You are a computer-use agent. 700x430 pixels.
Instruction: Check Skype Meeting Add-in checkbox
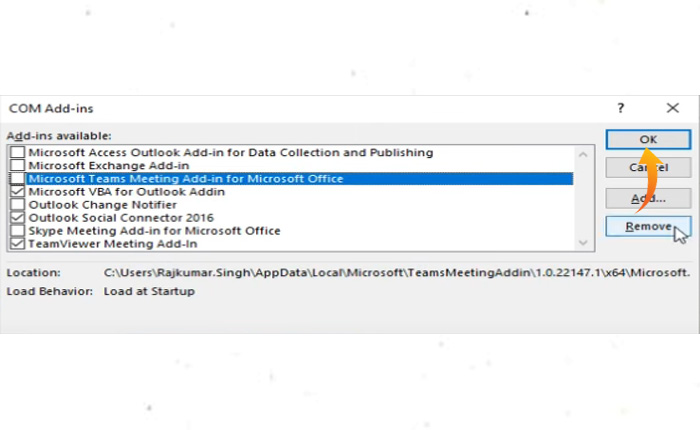click(17, 230)
